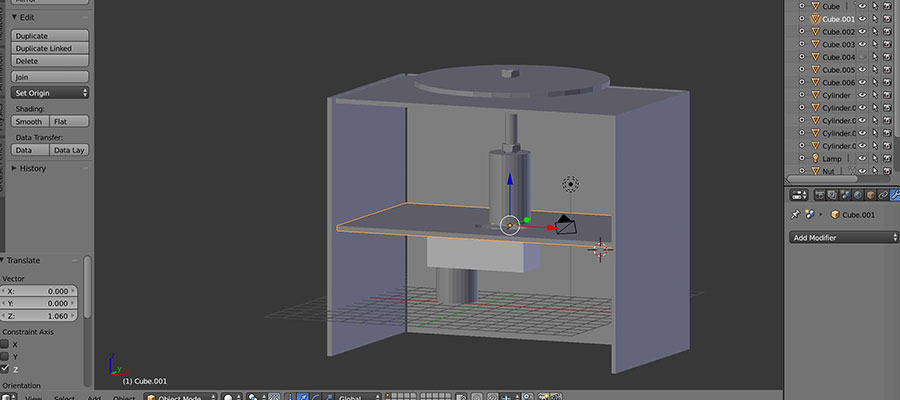Toggle render camera icon for the Lamp row
This screenshot has height=400, width=900.
click(887, 158)
